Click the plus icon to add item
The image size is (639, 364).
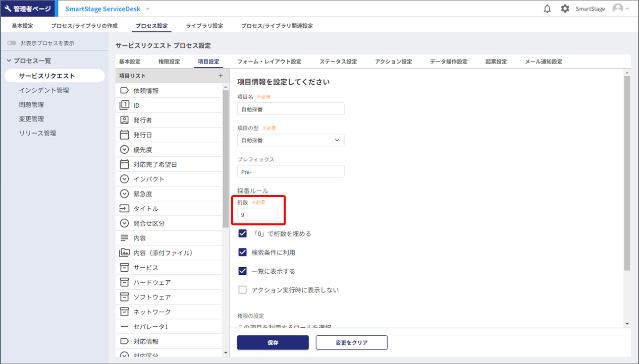(220, 76)
